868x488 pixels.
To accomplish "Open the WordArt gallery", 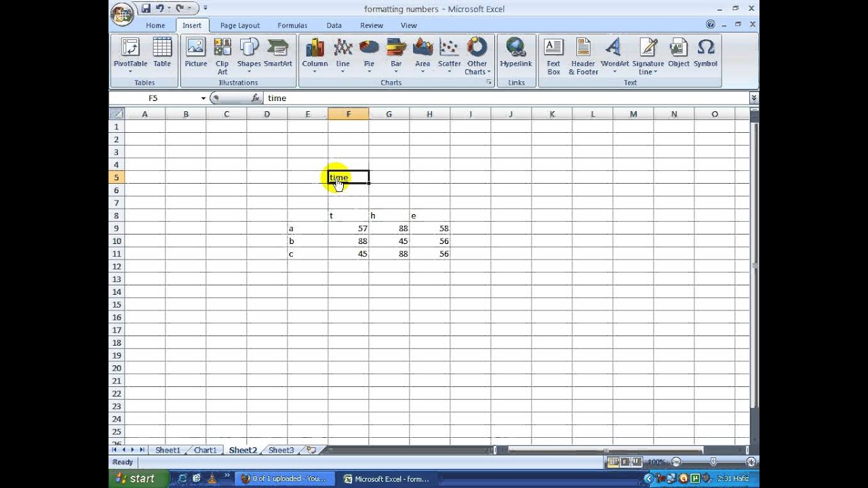I will [x=614, y=55].
